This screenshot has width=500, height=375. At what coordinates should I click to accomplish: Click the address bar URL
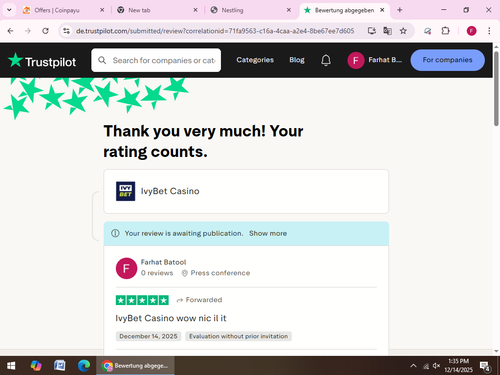point(215,31)
